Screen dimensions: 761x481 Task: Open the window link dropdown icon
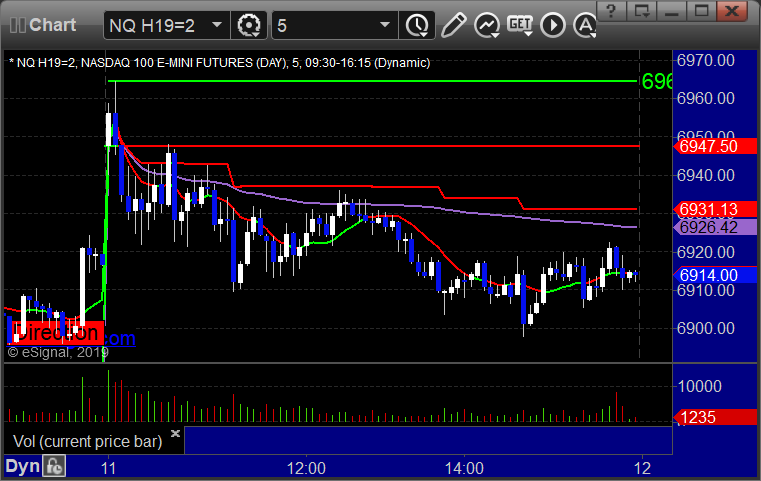point(641,10)
